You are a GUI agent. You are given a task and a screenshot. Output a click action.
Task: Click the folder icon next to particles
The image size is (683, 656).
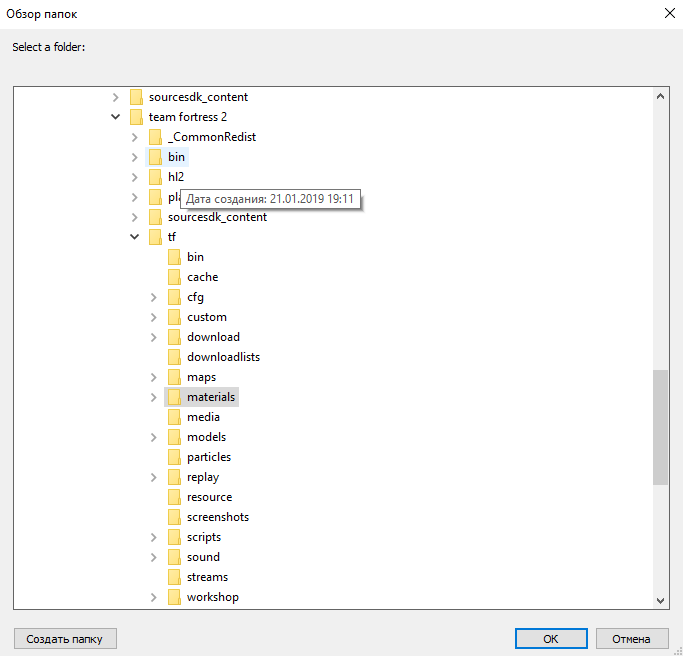pos(174,457)
